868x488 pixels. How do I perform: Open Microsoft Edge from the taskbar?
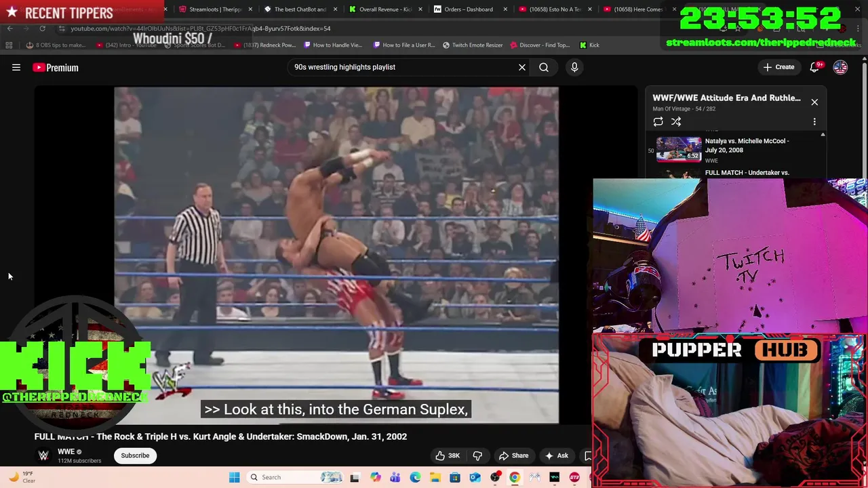coord(415,477)
